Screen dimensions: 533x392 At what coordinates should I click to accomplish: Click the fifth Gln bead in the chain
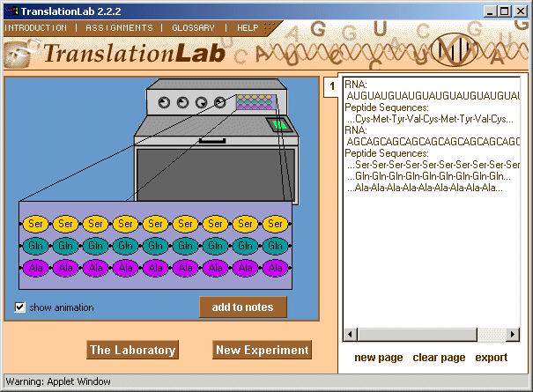pyautogui.click(x=155, y=246)
